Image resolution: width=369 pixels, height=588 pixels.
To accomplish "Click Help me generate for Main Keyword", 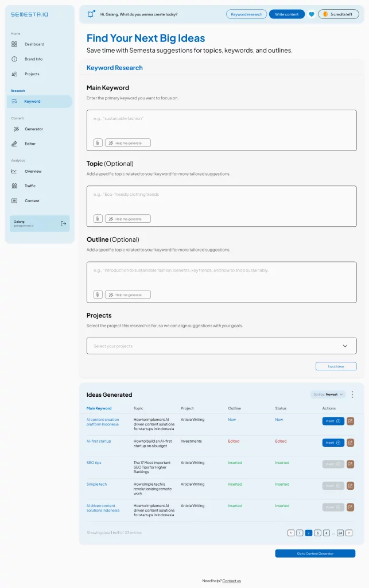I will tap(128, 143).
